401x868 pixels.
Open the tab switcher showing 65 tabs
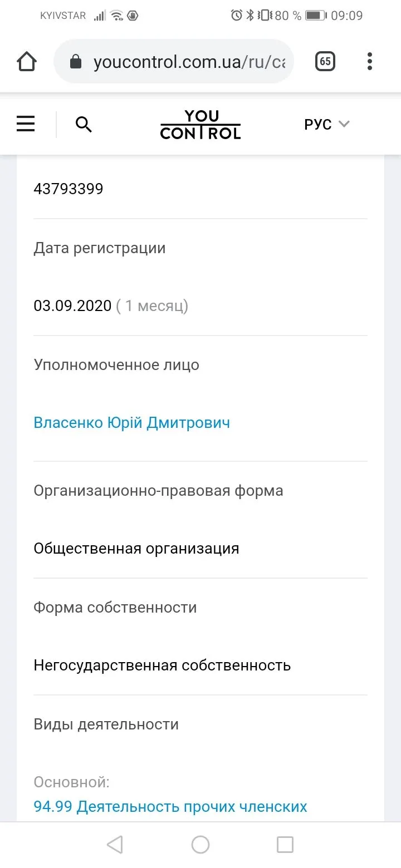325,62
